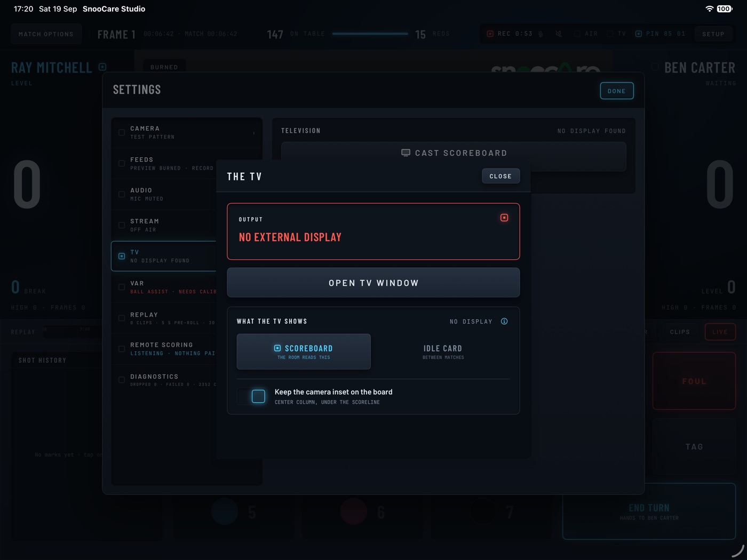Tap the AIR status indicator square

coord(577,34)
